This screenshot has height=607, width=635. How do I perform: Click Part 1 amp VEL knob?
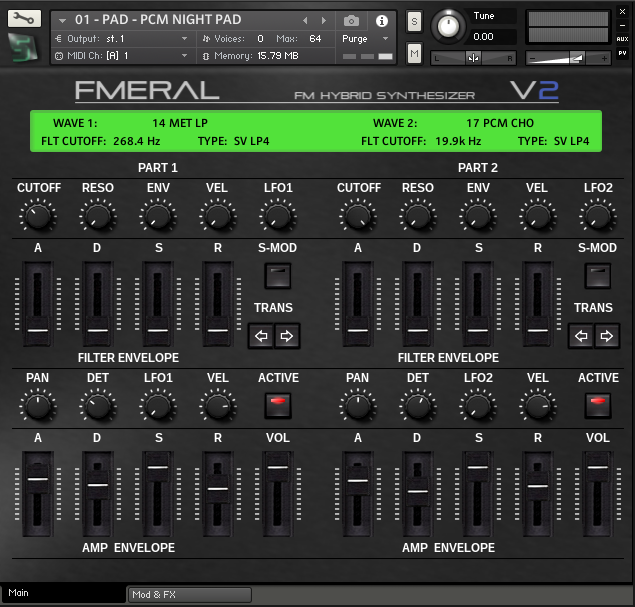[x=217, y=406]
